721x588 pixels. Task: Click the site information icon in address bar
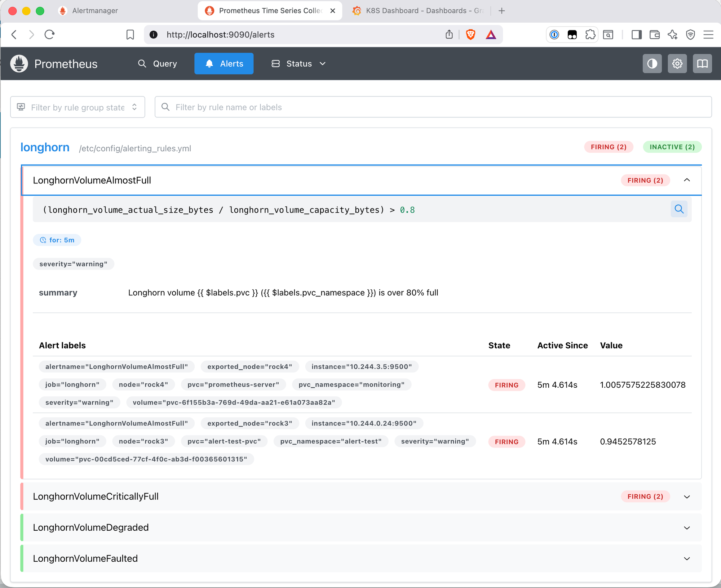pyautogui.click(x=154, y=35)
